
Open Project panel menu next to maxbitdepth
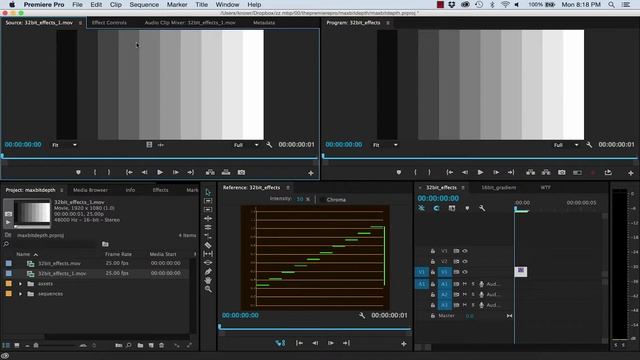click(x=62, y=190)
